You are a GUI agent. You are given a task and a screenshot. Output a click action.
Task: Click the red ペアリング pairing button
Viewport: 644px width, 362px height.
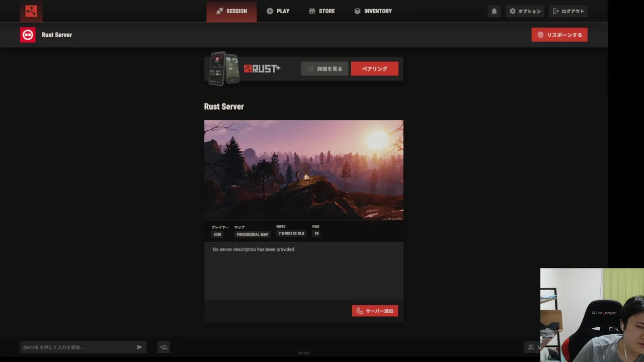click(x=375, y=69)
